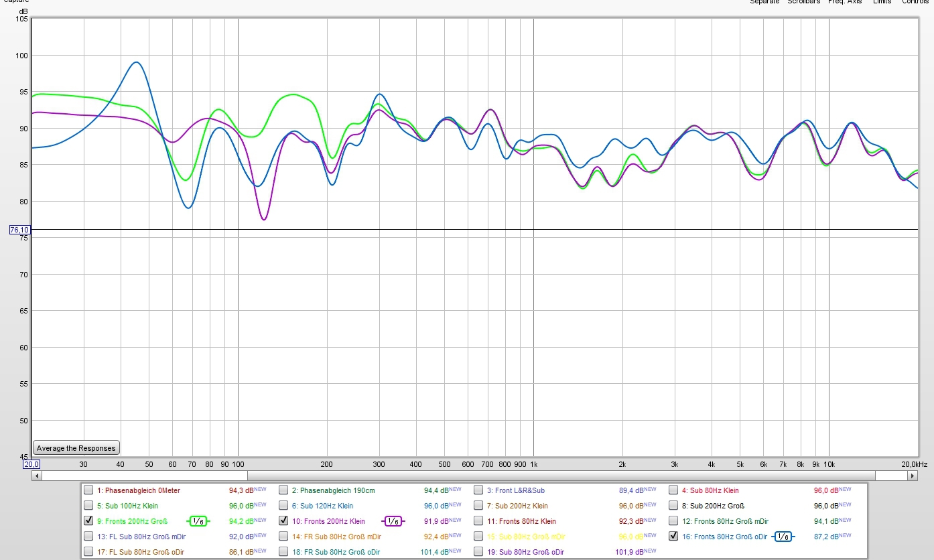Check the '19: Sub 80Hz Groß oDir' box
The width and height of the screenshot is (934, 560).
478,551
